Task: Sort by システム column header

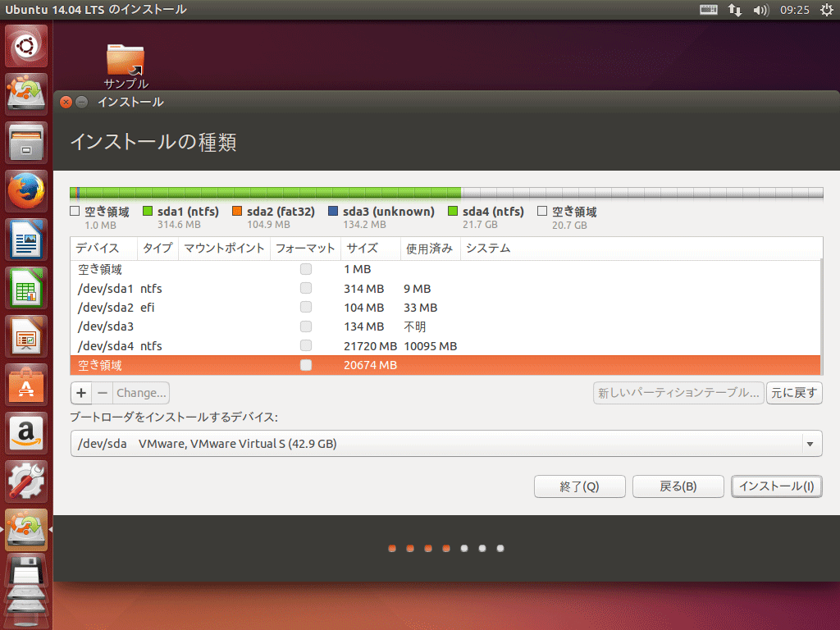Action: 641,249
